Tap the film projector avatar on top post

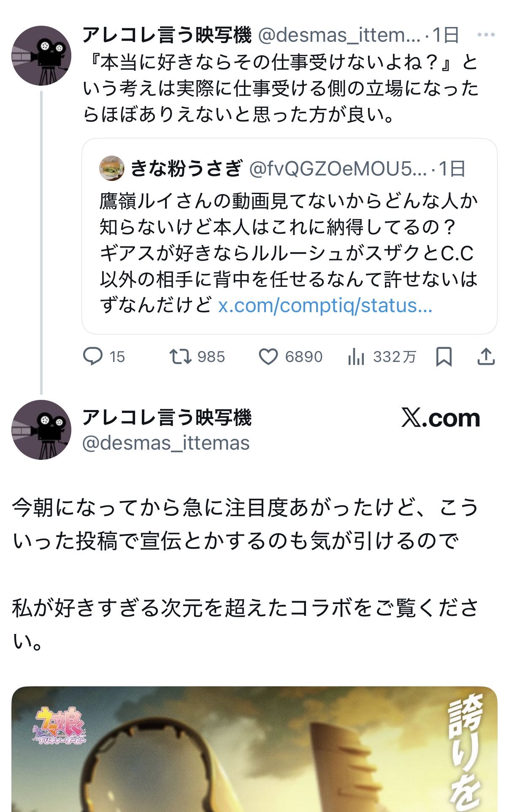coord(41,56)
